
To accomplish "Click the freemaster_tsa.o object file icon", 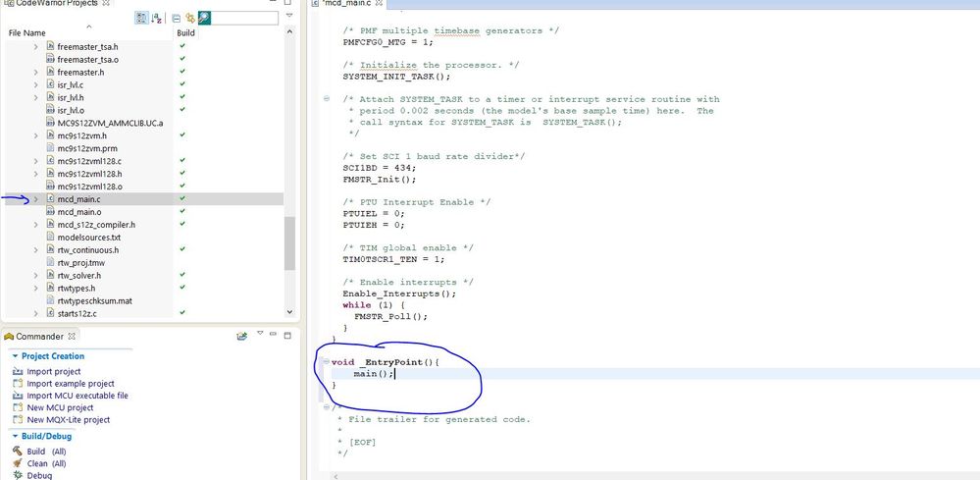I will point(51,59).
